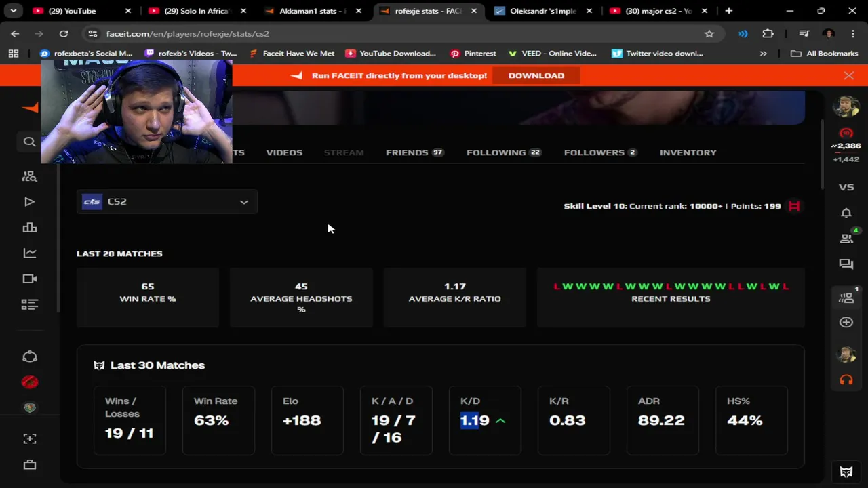Open the CS2 game selector dropdown

tap(167, 201)
